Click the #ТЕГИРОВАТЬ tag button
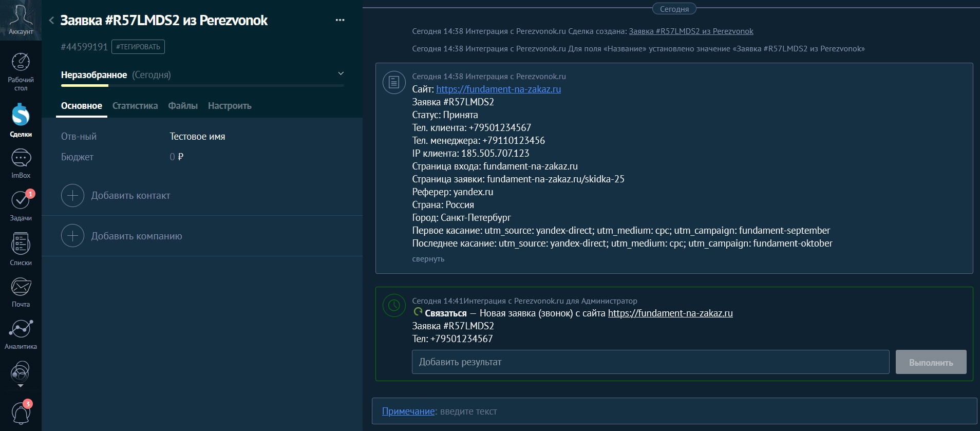This screenshot has height=431, width=980. coord(138,47)
